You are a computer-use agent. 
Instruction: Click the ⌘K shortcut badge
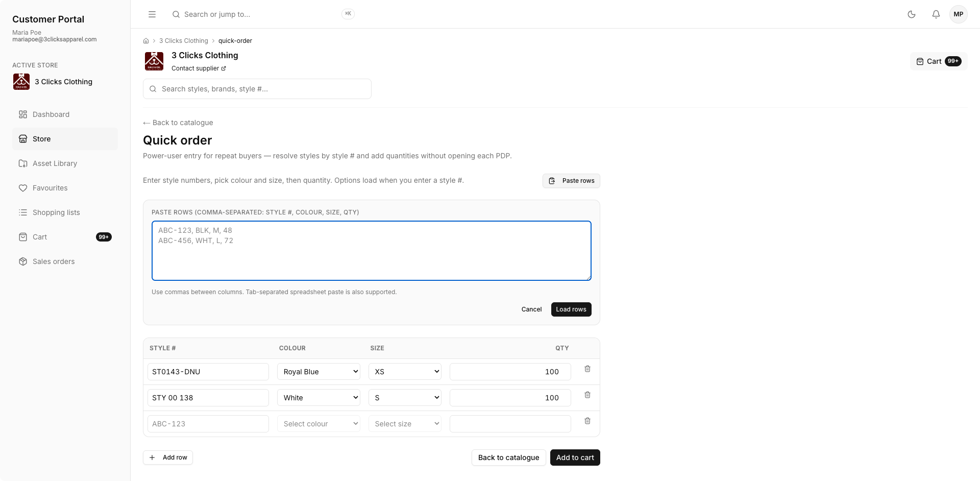348,14
